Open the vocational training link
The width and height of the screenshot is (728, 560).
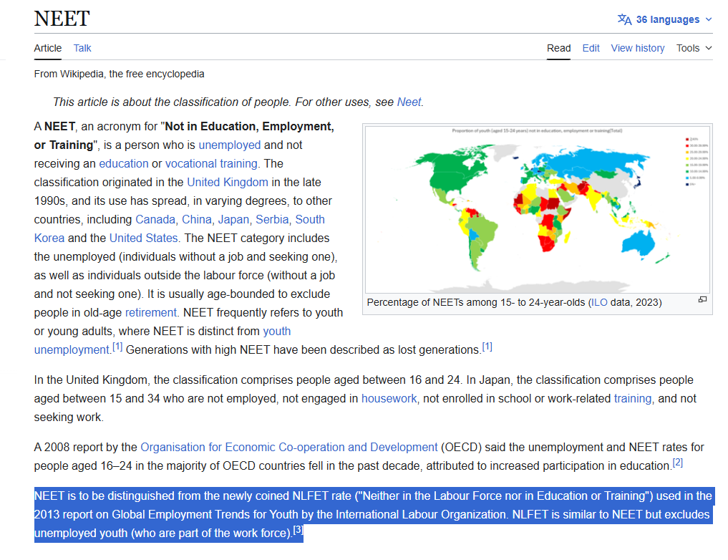(x=211, y=164)
